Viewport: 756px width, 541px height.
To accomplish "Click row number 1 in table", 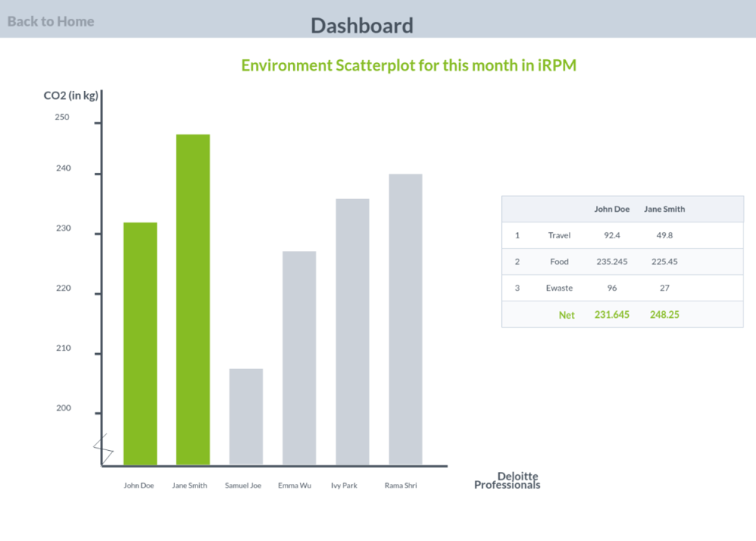I will point(517,235).
